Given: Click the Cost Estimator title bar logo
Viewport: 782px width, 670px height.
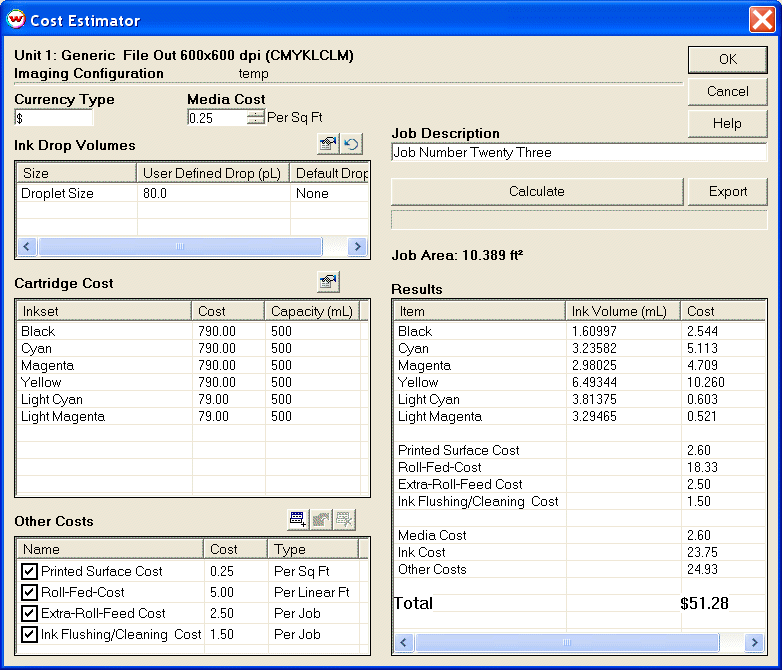Looking at the screenshot, I should [x=16, y=19].
